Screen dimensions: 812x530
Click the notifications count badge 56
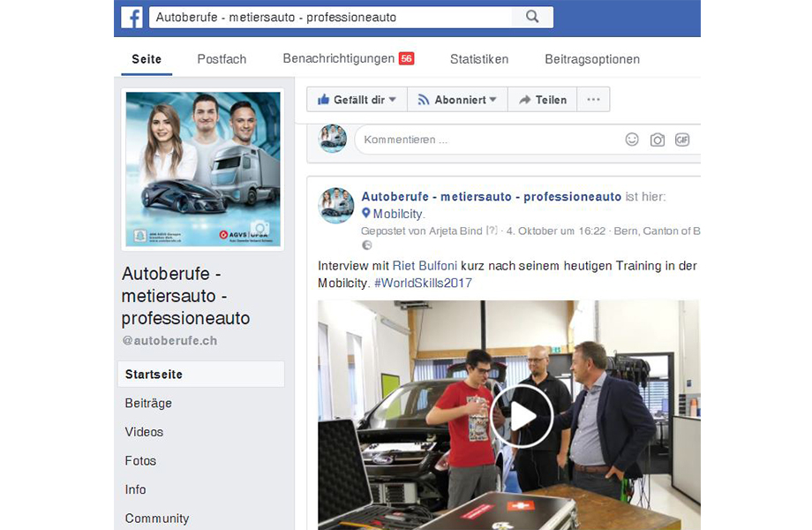click(407, 58)
